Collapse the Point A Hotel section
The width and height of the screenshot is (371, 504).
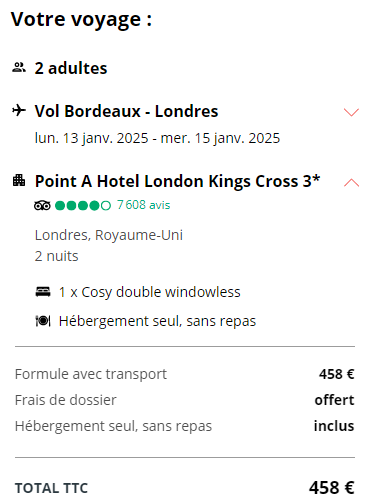click(351, 182)
